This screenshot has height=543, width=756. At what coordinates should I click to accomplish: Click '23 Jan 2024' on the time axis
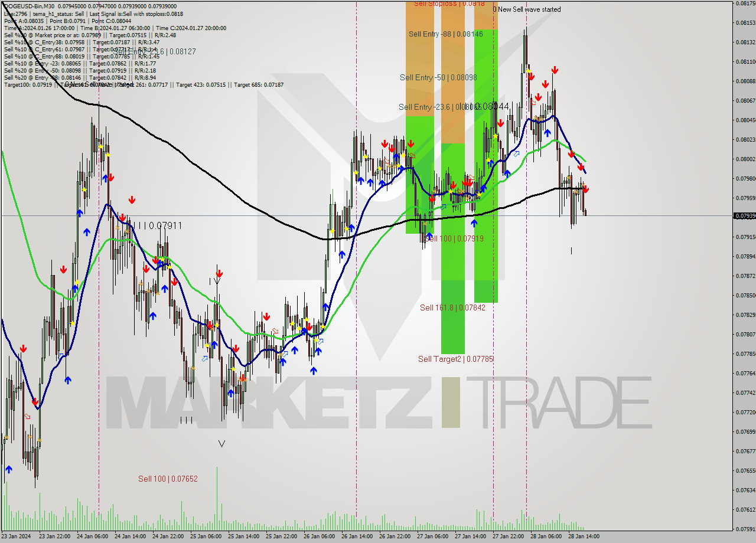point(16,537)
